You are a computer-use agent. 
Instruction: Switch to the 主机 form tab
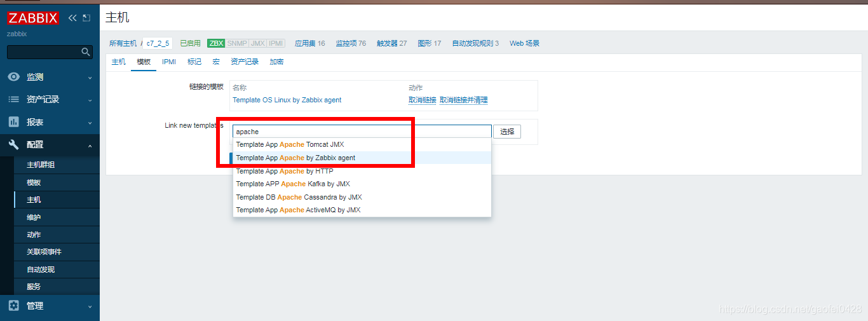coord(119,62)
